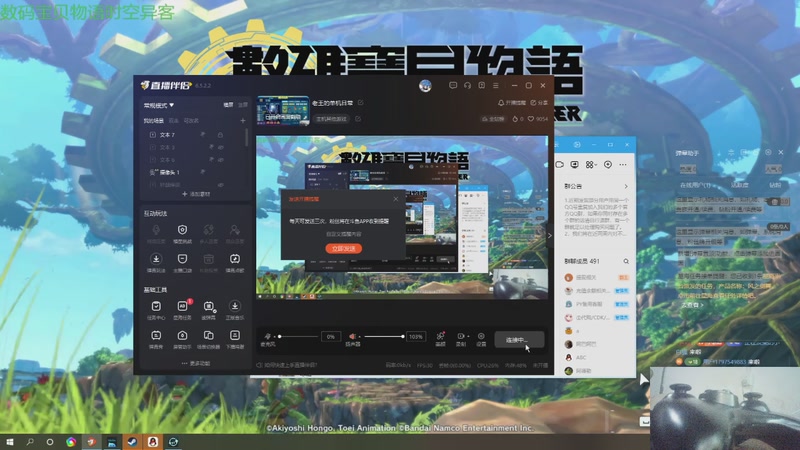800x450 pixels.
Task: Click 去查看 link in 弹幕助手
Action: pyautogui.click(x=692, y=305)
